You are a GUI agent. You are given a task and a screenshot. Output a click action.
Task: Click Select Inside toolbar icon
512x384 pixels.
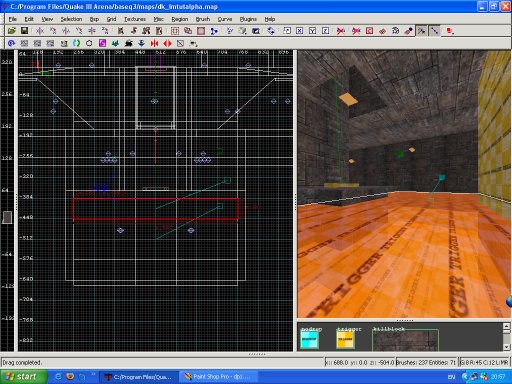(159, 31)
